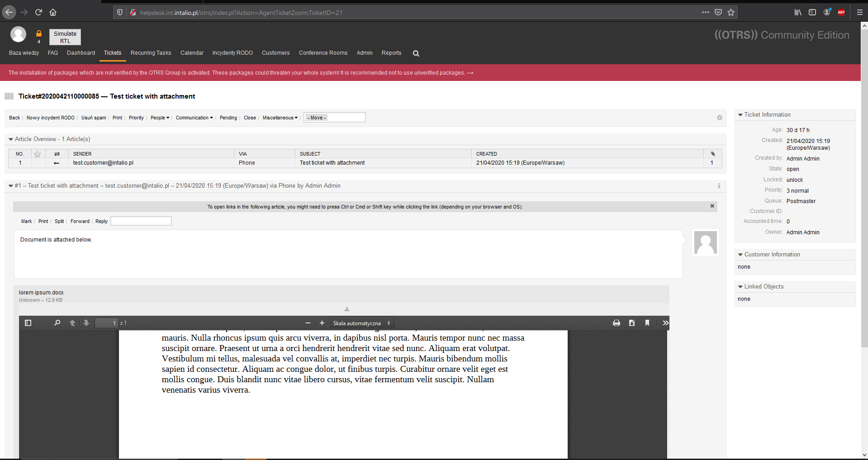Open the Skala automatyczna zoom dropdown
868x460 pixels.
click(361, 323)
